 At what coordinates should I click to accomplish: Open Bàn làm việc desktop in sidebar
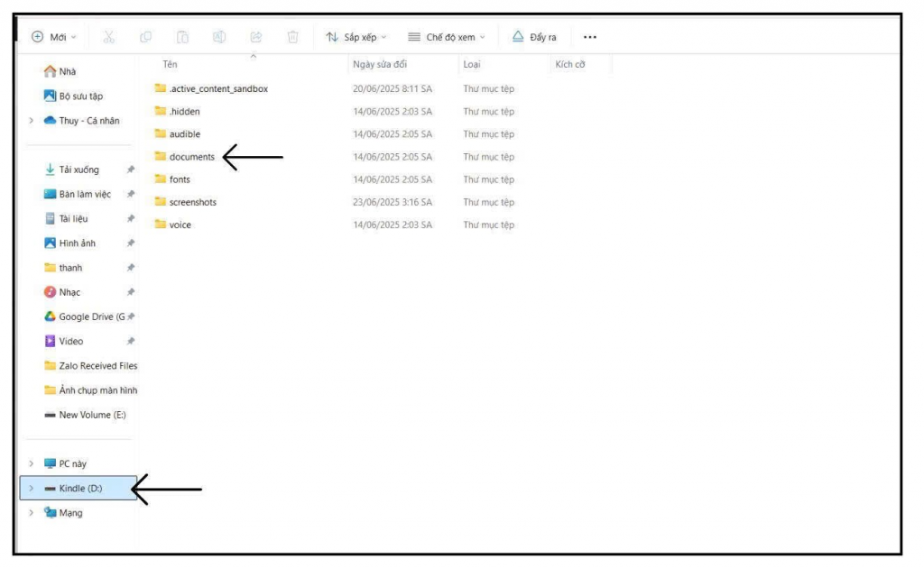pos(78,194)
